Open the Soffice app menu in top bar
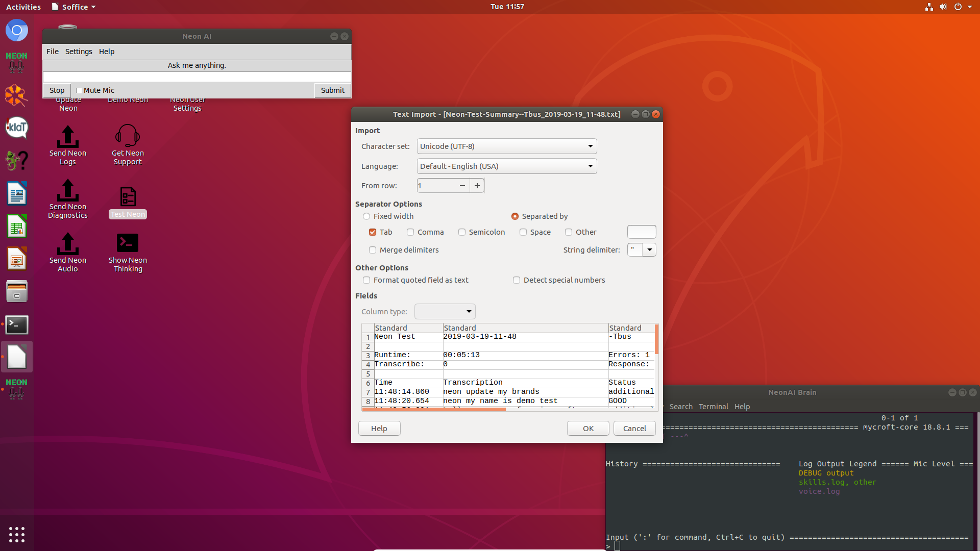Viewport: 980px width, 551px height. click(74, 7)
